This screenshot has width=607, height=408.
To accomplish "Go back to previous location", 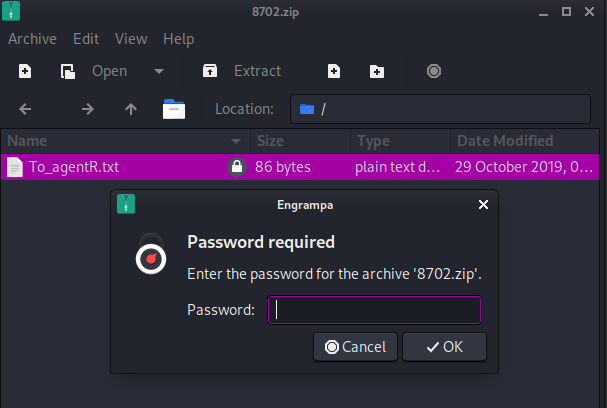I will point(25,109).
